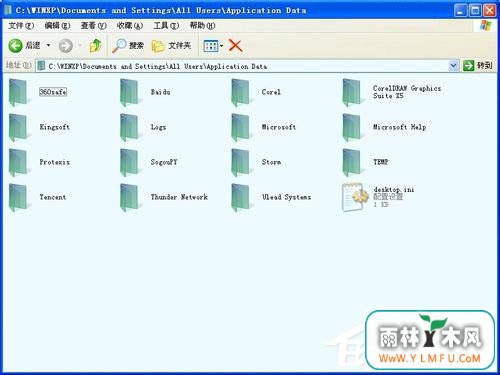Select the CorelDRAW Graphics Suite X5 folder icon

pos(352,92)
